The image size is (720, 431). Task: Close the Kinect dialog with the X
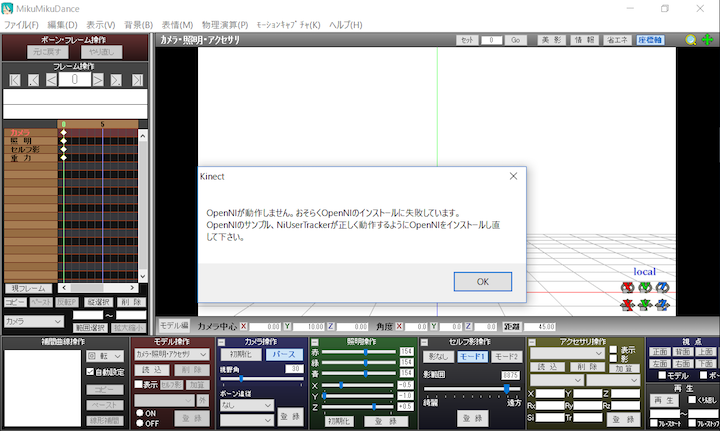pyautogui.click(x=513, y=176)
